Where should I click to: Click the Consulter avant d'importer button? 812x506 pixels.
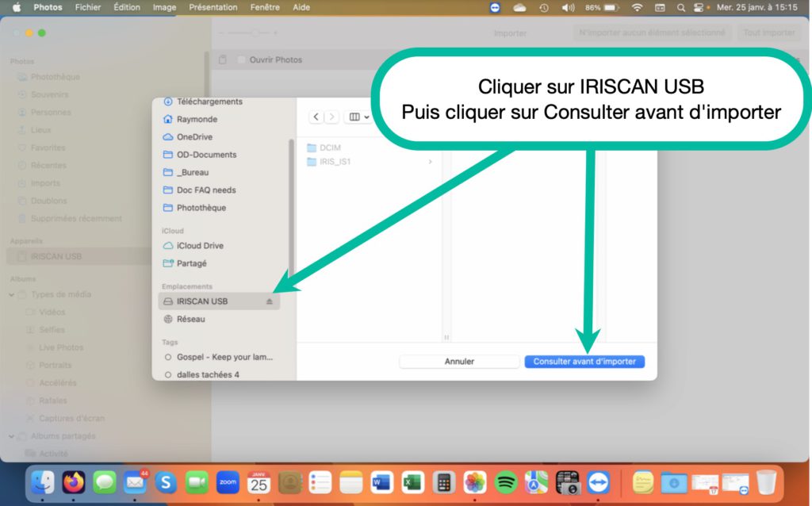click(x=584, y=361)
